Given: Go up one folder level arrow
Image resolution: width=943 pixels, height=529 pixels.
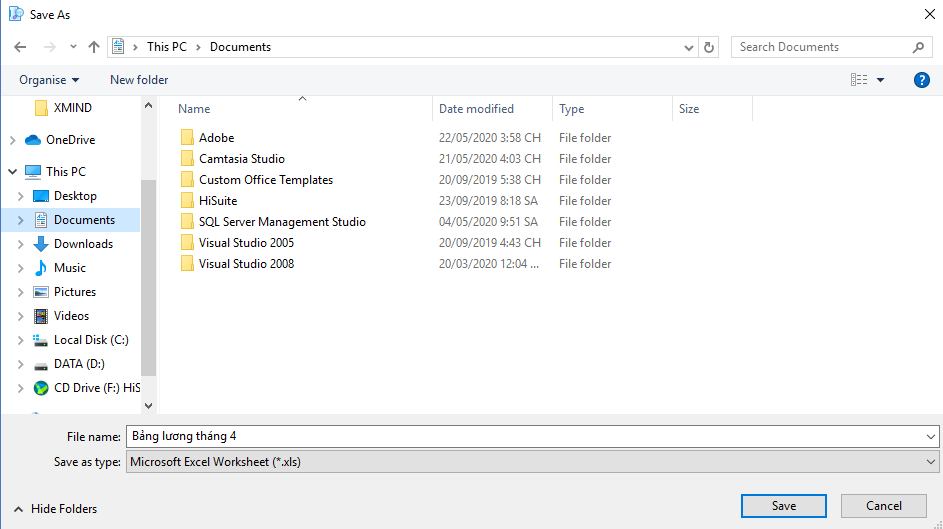Looking at the screenshot, I should 93,47.
